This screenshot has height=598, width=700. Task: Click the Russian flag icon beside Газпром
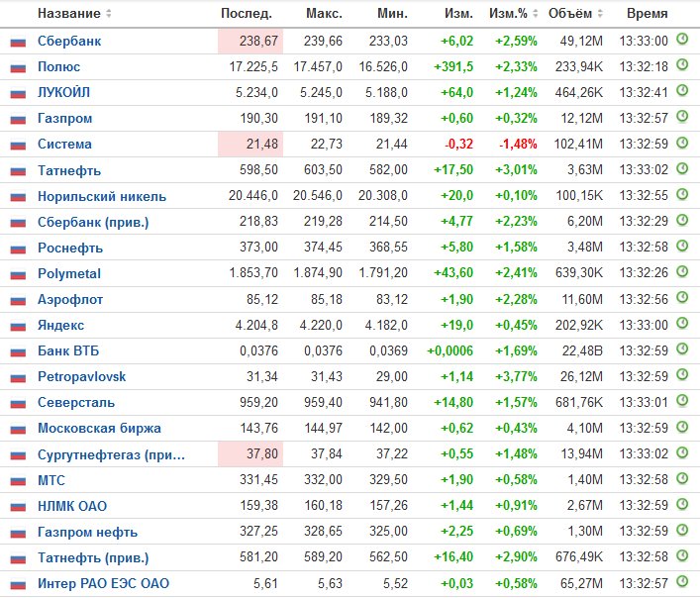(x=18, y=120)
